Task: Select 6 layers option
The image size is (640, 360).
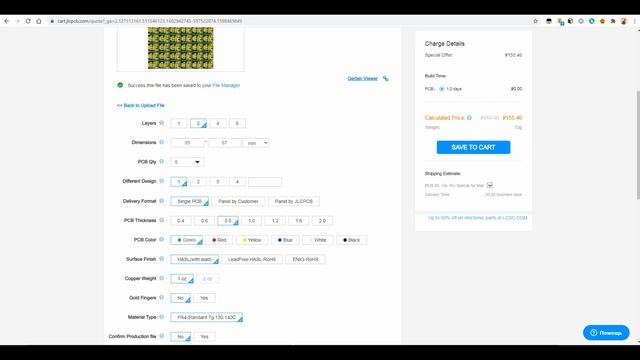Action: coord(237,123)
